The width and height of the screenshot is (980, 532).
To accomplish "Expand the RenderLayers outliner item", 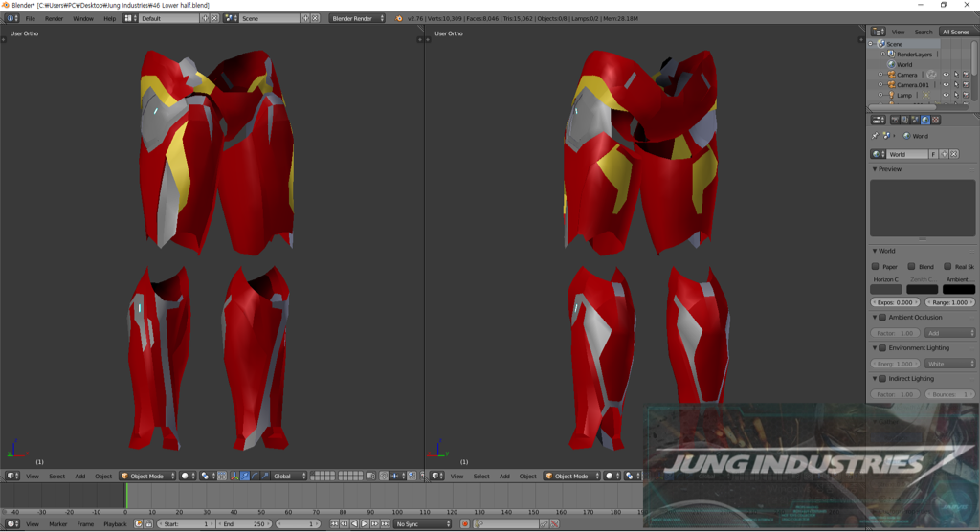I will click(x=882, y=55).
